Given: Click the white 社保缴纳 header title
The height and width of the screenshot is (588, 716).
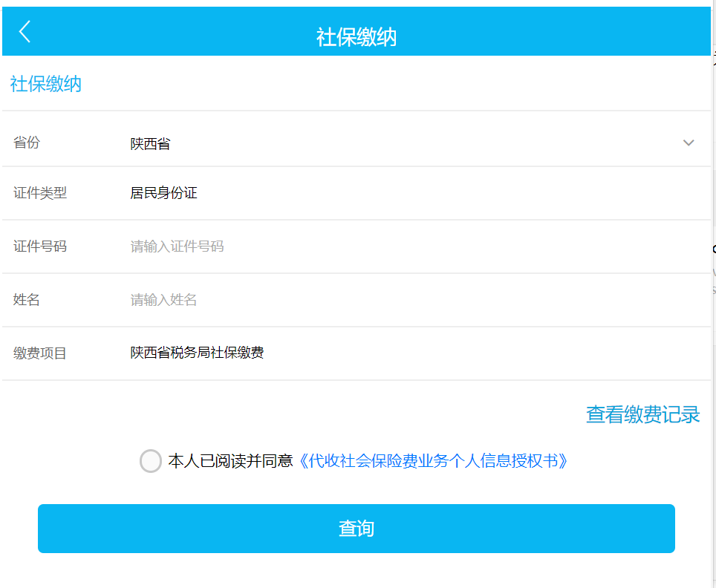Looking at the screenshot, I should (357, 38).
